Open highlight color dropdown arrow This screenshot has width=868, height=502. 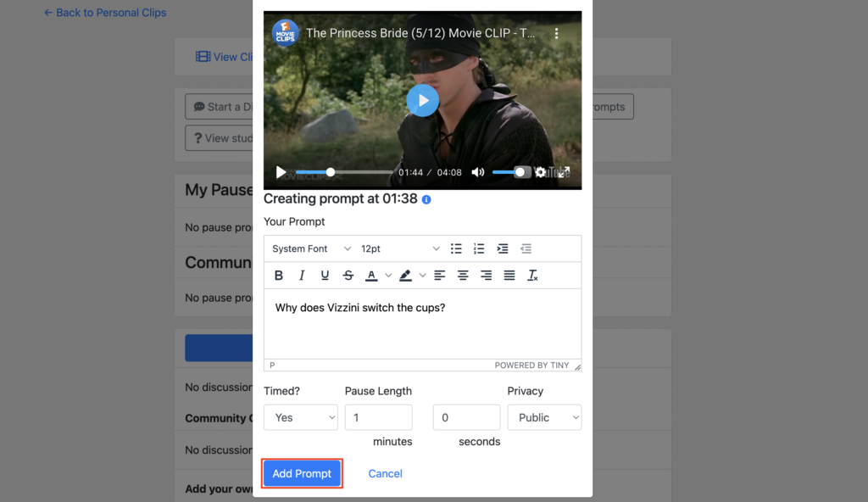tap(422, 276)
